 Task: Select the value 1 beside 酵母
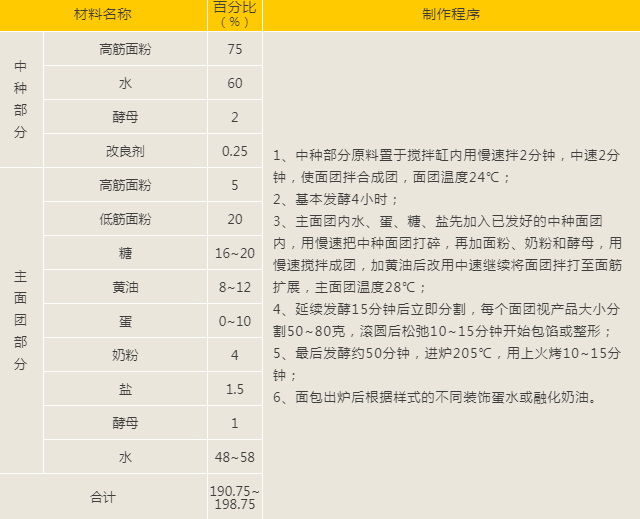(235, 424)
